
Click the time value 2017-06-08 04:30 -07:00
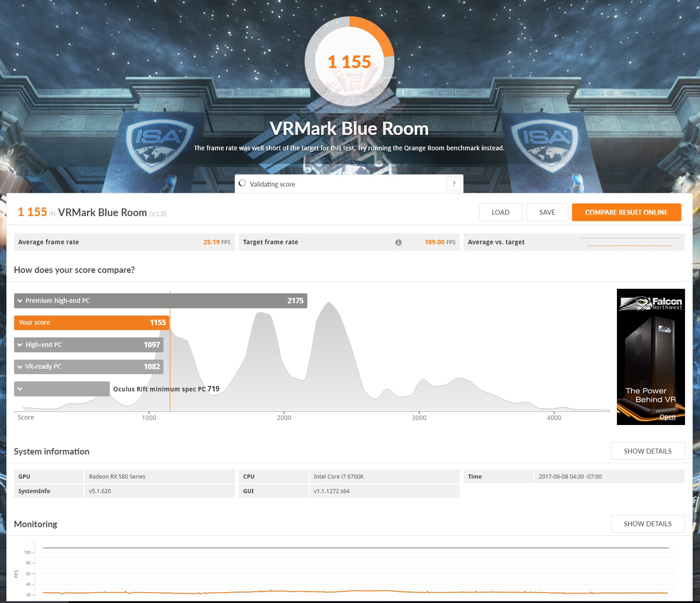[570, 476]
